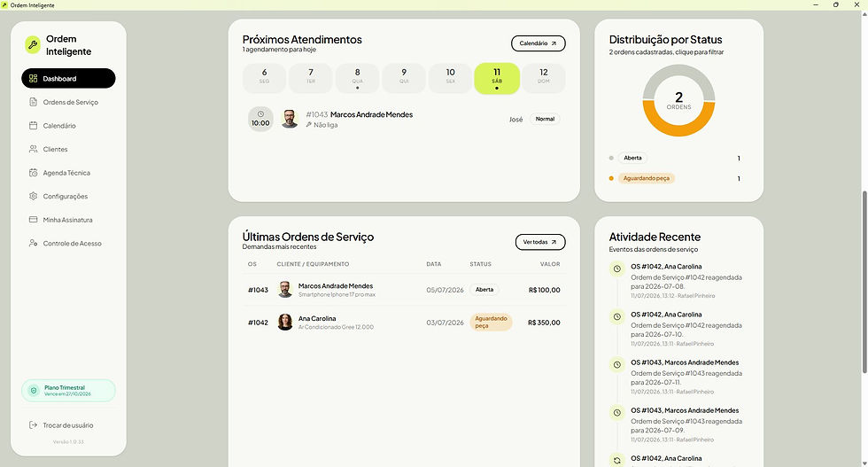This screenshot has width=868, height=467.
Task: Click technician name José
Action: [515, 119]
